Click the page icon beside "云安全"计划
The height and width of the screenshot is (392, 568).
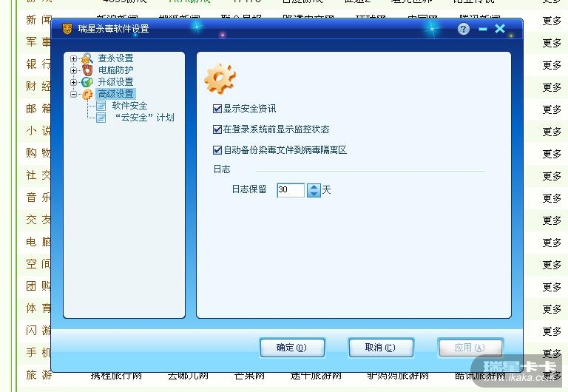101,118
